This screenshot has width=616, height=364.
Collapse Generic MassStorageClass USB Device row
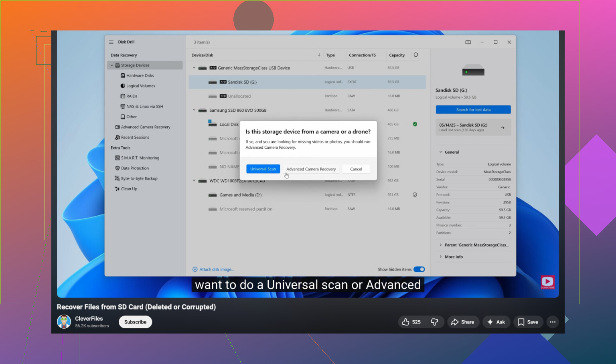[x=194, y=68]
